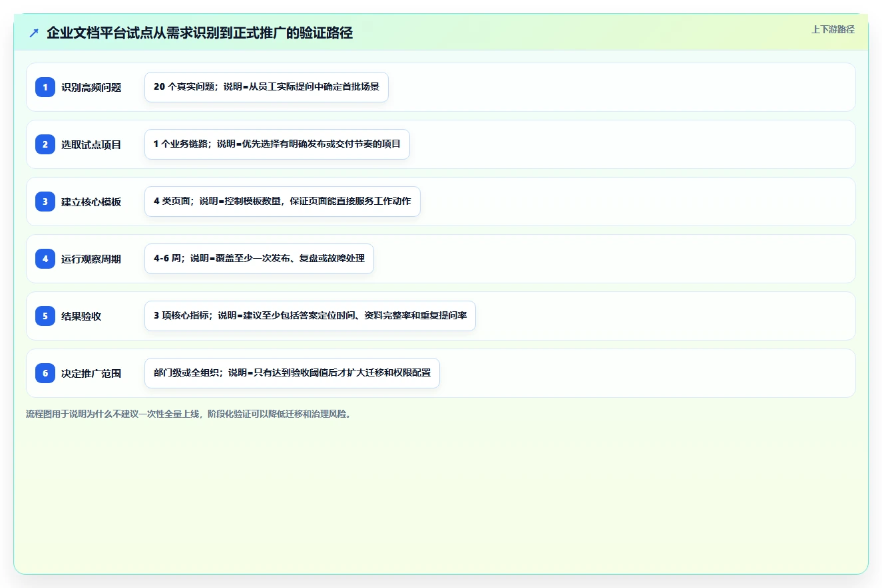The image size is (882, 588).
Task: Select step number 1 badge
Action: (45, 87)
